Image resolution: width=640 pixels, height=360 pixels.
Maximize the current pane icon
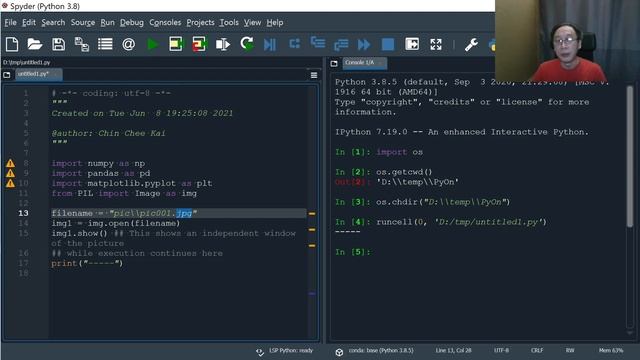click(412, 44)
